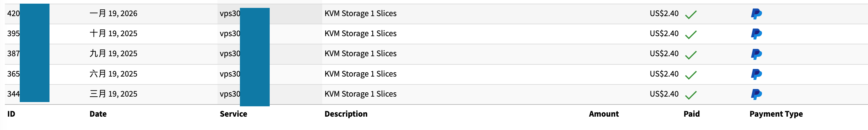Sort by the Amount column header

[x=603, y=114]
